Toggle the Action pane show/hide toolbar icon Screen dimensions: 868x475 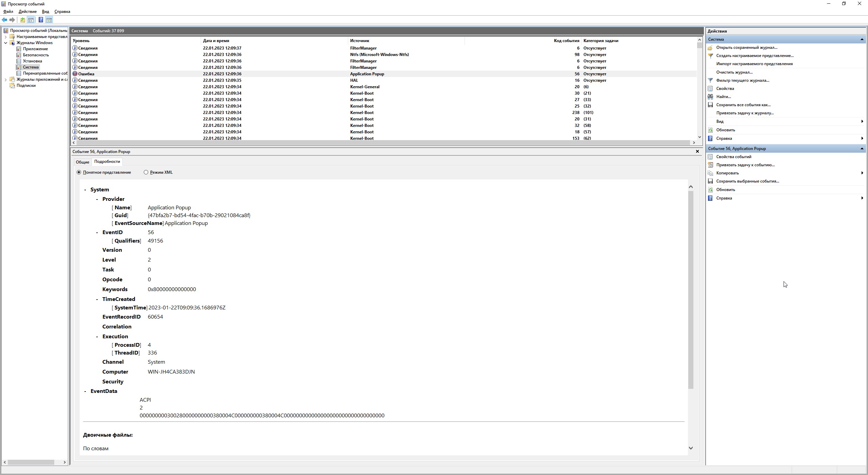pyautogui.click(x=49, y=20)
